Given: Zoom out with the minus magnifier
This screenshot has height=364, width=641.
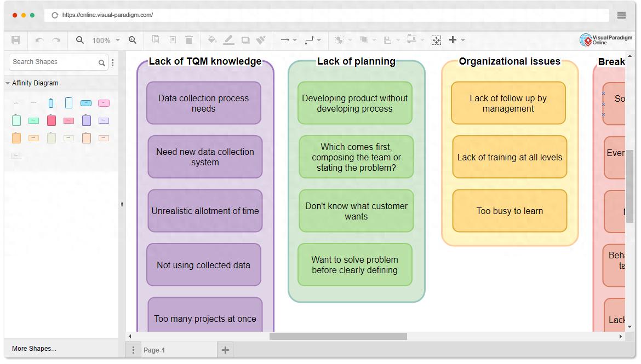Looking at the screenshot, I should (80, 40).
